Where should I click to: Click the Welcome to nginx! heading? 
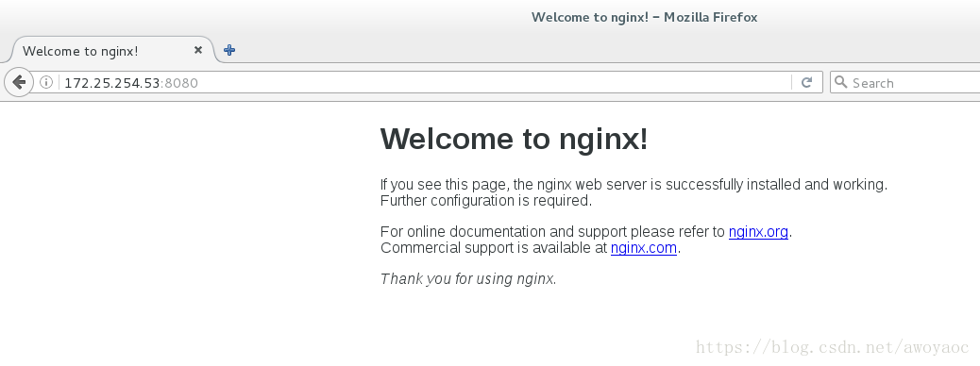pyautogui.click(x=514, y=139)
